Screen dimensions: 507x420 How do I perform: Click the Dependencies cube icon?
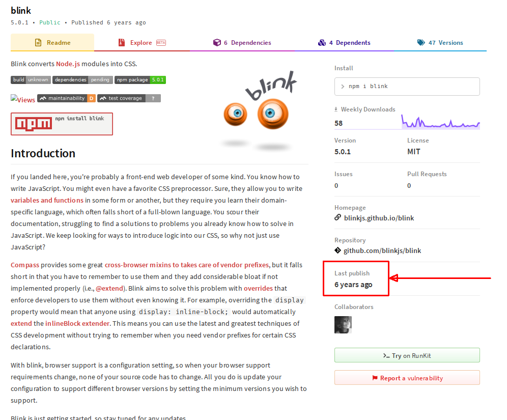[x=217, y=42]
